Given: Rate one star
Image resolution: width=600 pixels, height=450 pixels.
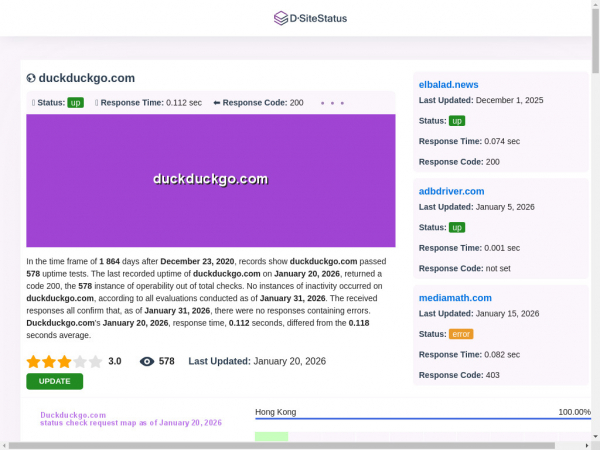Looking at the screenshot, I should 33,362.
